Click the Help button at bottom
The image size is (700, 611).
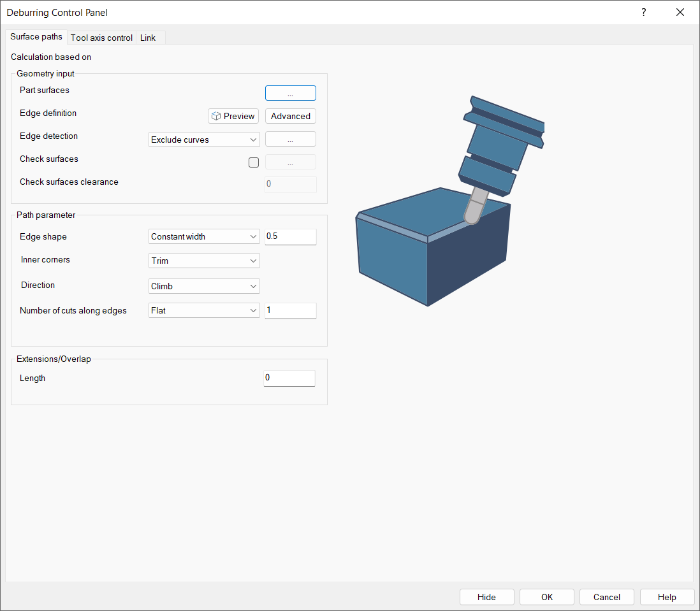coord(667,597)
